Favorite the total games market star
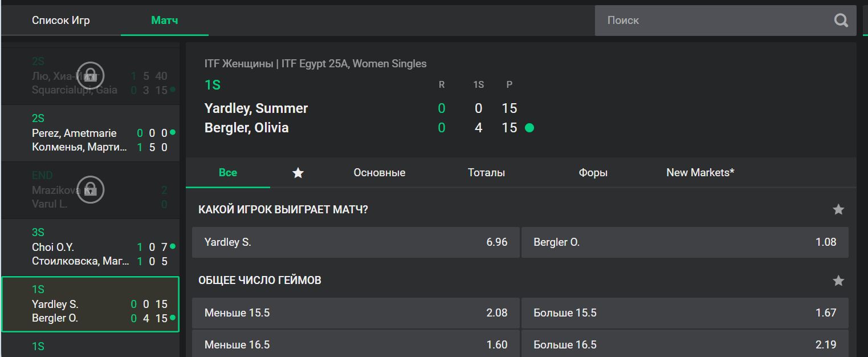Viewport: 868px width, 357px height. [x=838, y=281]
